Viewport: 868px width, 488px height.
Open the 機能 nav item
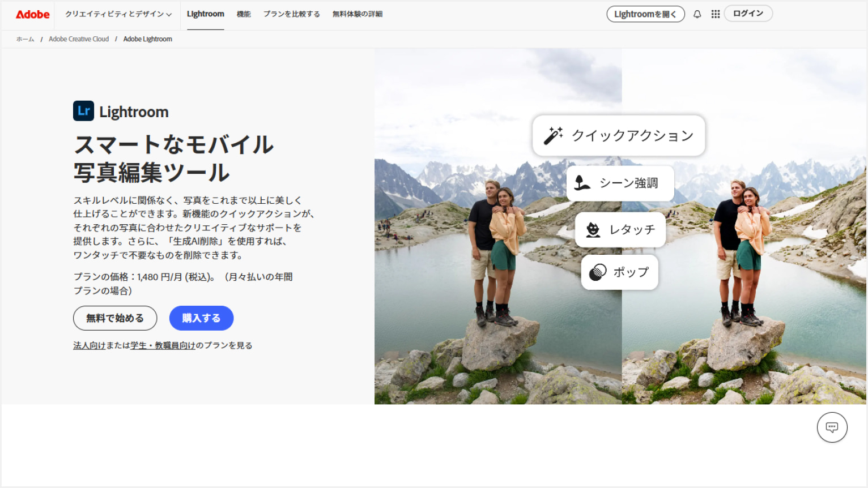pos(244,14)
